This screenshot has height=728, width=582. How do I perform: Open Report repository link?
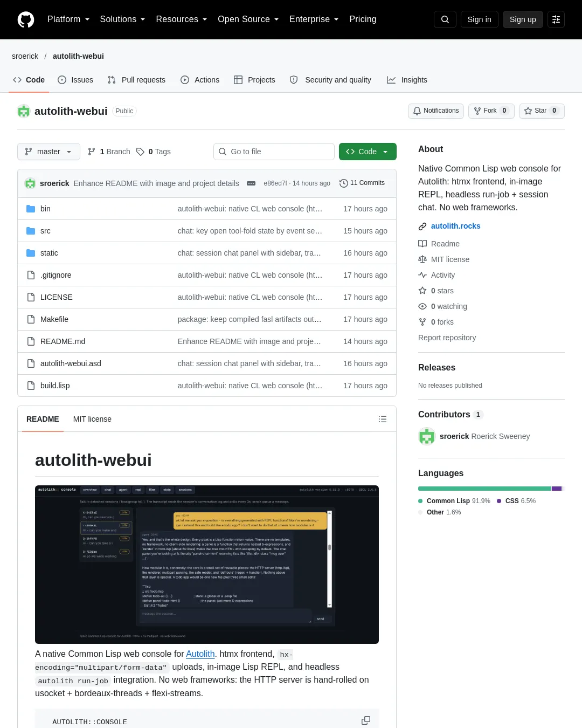[x=447, y=338]
